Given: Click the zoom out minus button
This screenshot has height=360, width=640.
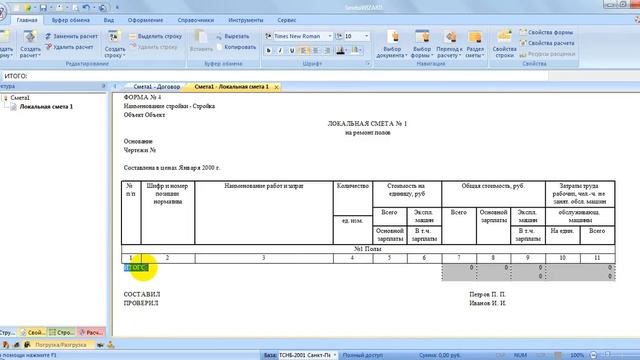Looking at the screenshot, I should click(594, 356).
